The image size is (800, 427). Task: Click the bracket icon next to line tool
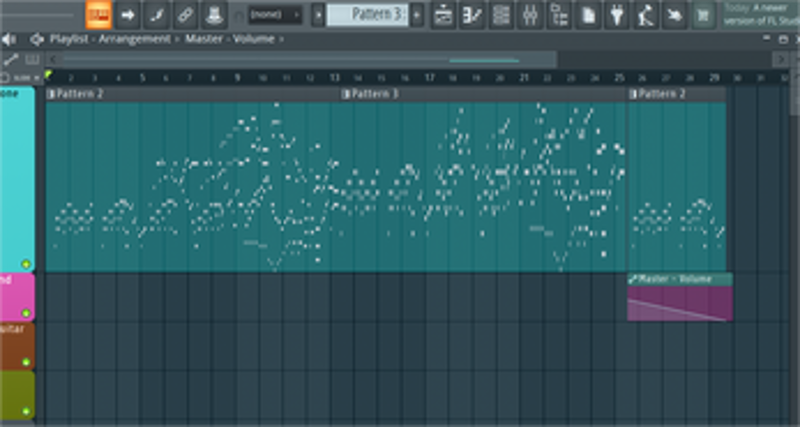[32, 60]
